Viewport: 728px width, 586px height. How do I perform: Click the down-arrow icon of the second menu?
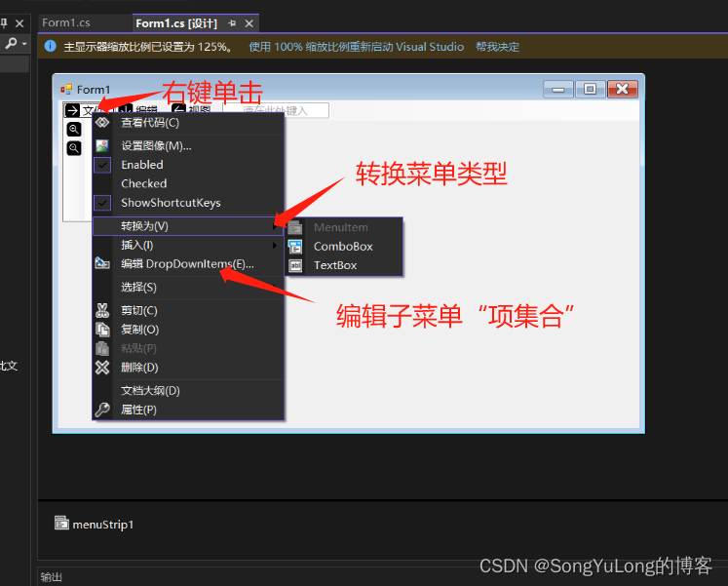[x=126, y=110]
